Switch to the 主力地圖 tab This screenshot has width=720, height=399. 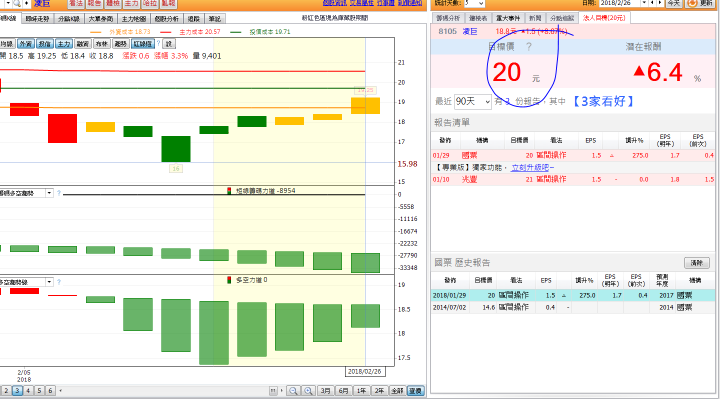coord(134,19)
